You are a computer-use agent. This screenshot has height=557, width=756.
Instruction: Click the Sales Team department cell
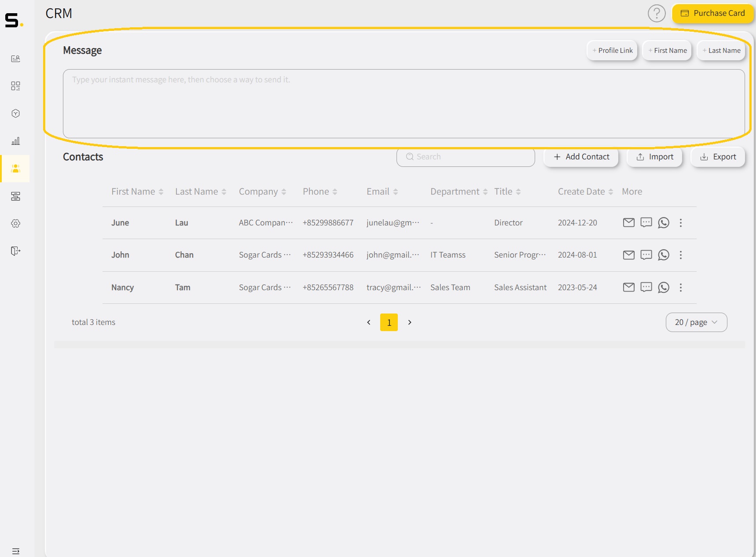click(450, 288)
